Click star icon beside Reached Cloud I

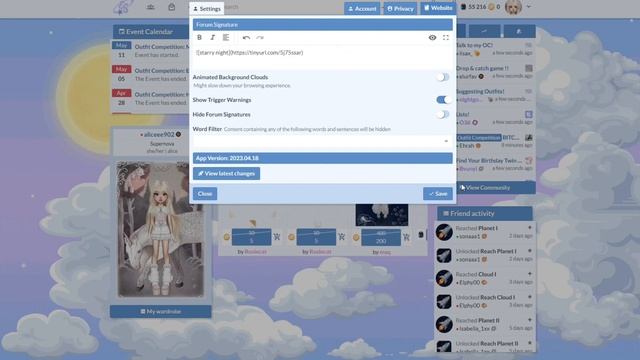click(x=530, y=274)
